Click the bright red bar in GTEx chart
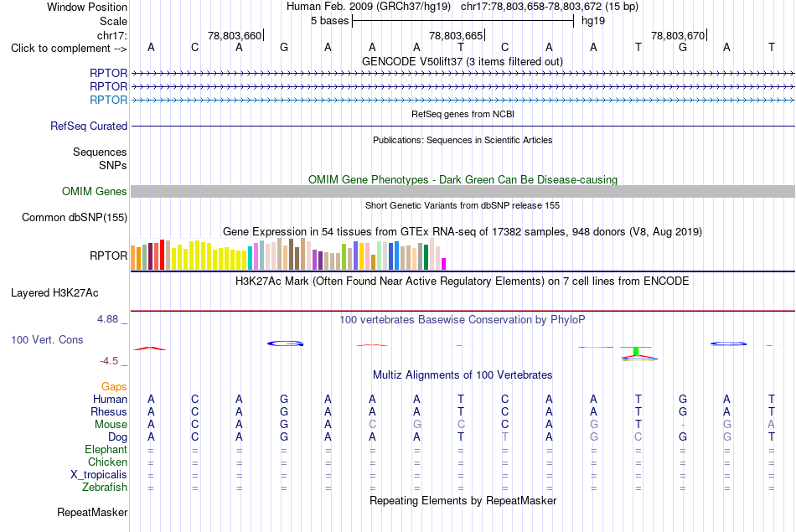Image resolution: width=796 pixels, height=532 pixels. [x=162, y=255]
